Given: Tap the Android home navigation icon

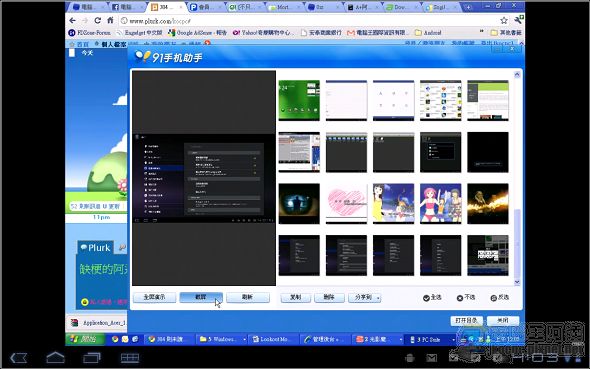Looking at the screenshot, I should tap(55, 357).
